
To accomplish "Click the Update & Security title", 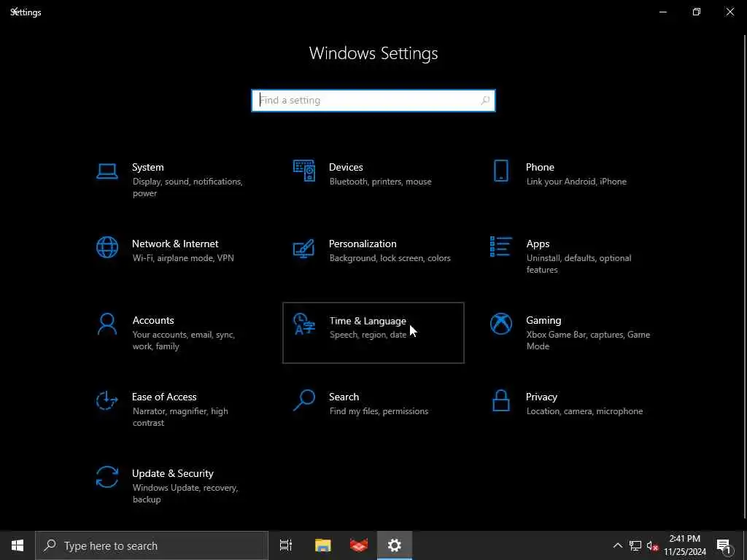I will point(172,474).
